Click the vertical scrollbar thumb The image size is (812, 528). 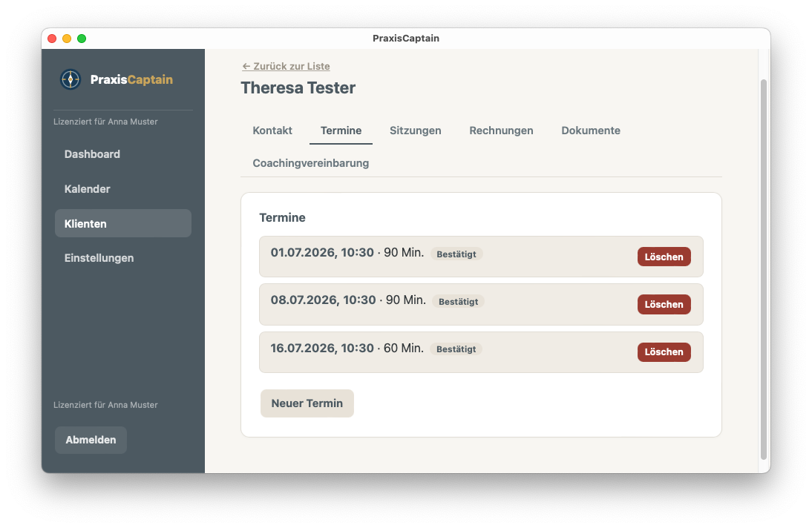click(763, 269)
